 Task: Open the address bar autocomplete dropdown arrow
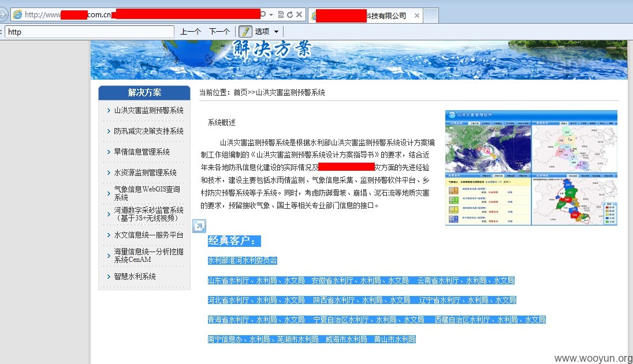pyautogui.click(x=271, y=15)
